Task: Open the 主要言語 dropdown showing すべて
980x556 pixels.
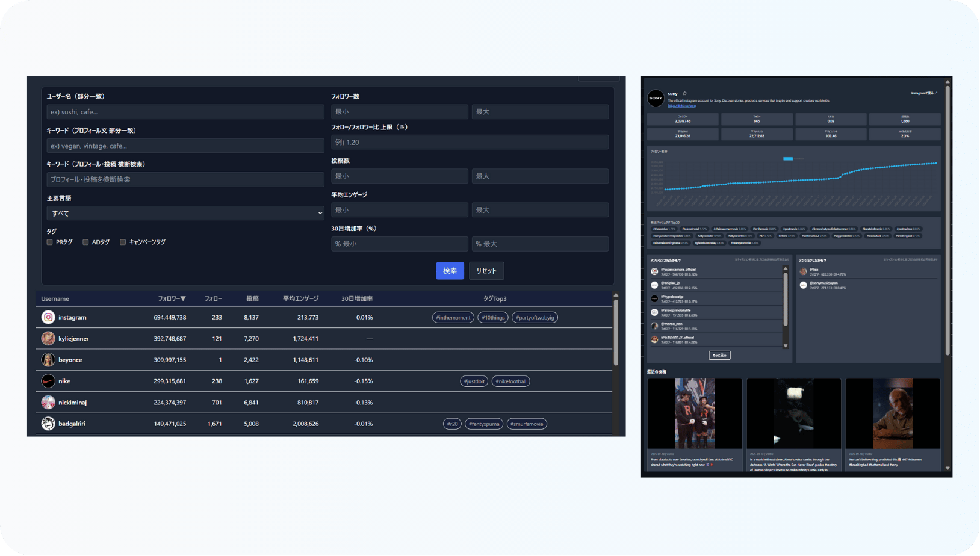Action: point(185,213)
